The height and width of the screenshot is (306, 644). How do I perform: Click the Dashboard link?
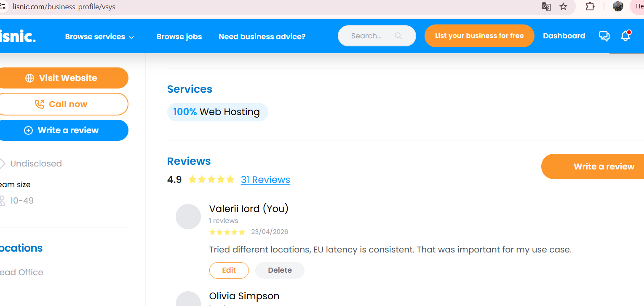[x=564, y=36]
